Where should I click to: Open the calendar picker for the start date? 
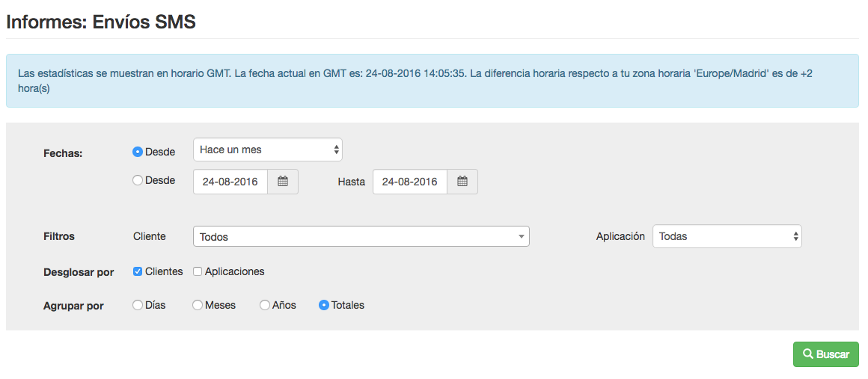click(x=283, y=182)
